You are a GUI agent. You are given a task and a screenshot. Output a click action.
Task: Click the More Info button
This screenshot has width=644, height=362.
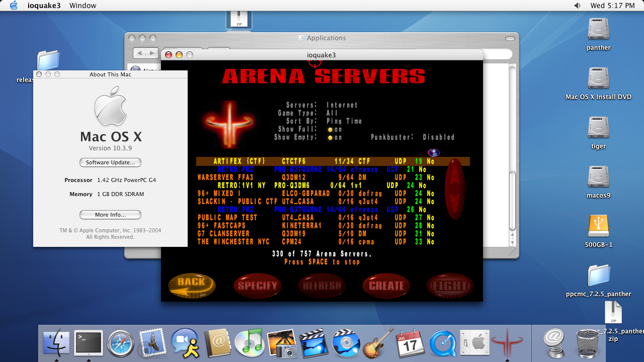110,215
